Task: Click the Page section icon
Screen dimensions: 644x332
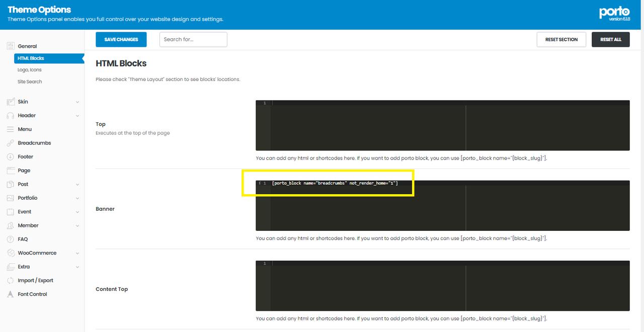Action: 11,171
